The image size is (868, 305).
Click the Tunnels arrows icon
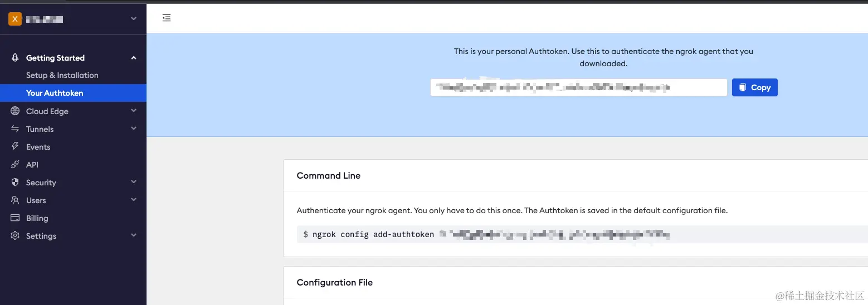[15, 129]
